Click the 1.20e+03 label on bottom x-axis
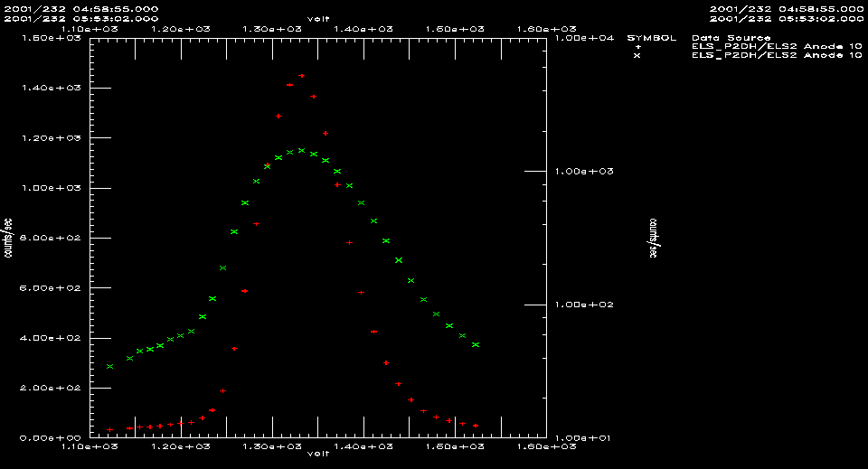868x469 pixels. (x=181, y=447)
